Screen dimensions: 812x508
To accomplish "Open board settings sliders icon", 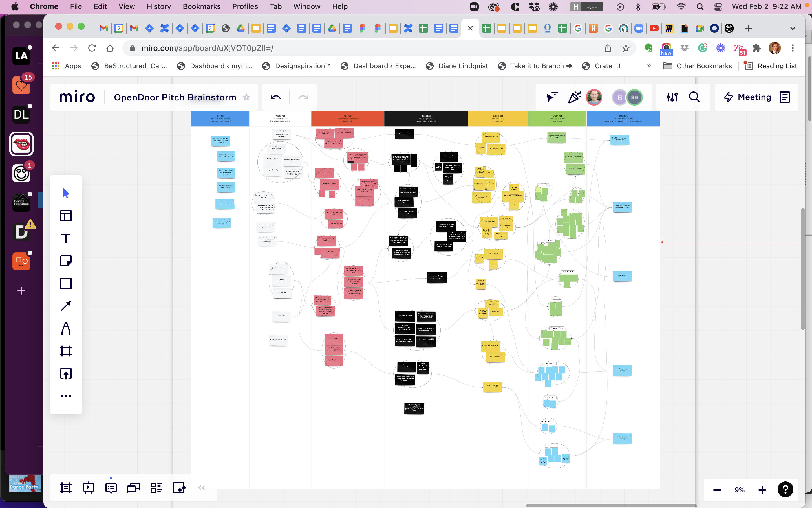I will (x=672, y=97).
